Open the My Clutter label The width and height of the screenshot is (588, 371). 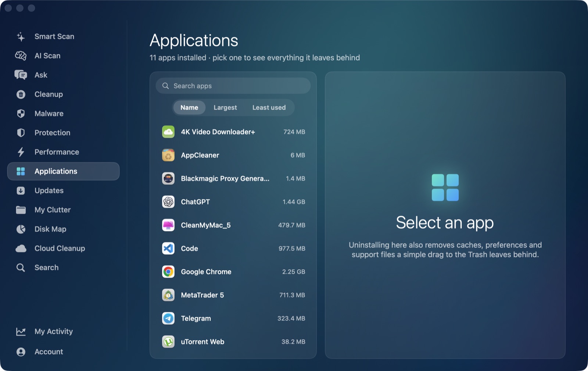coord(53,210)
